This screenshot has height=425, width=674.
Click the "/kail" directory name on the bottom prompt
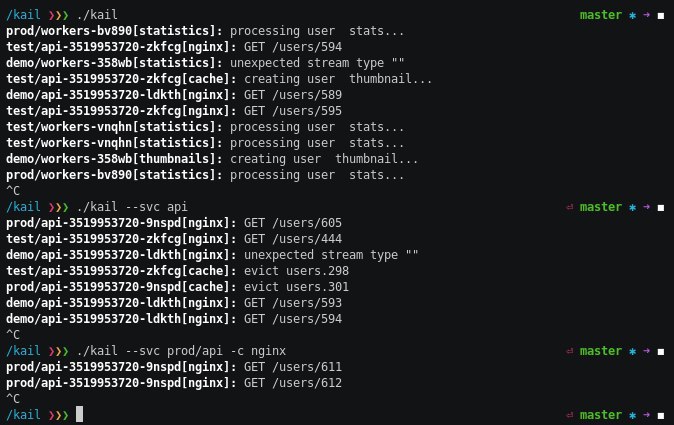pyautogui.click(x=22, y=414)
